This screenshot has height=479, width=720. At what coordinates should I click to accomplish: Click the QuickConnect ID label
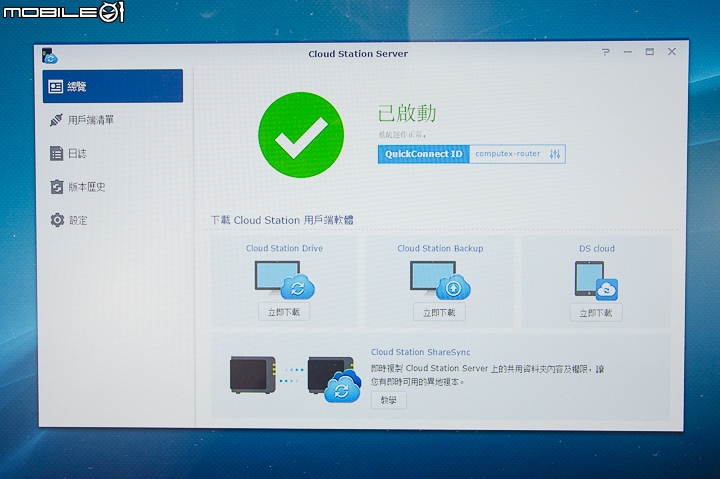[x=423, y=154]
